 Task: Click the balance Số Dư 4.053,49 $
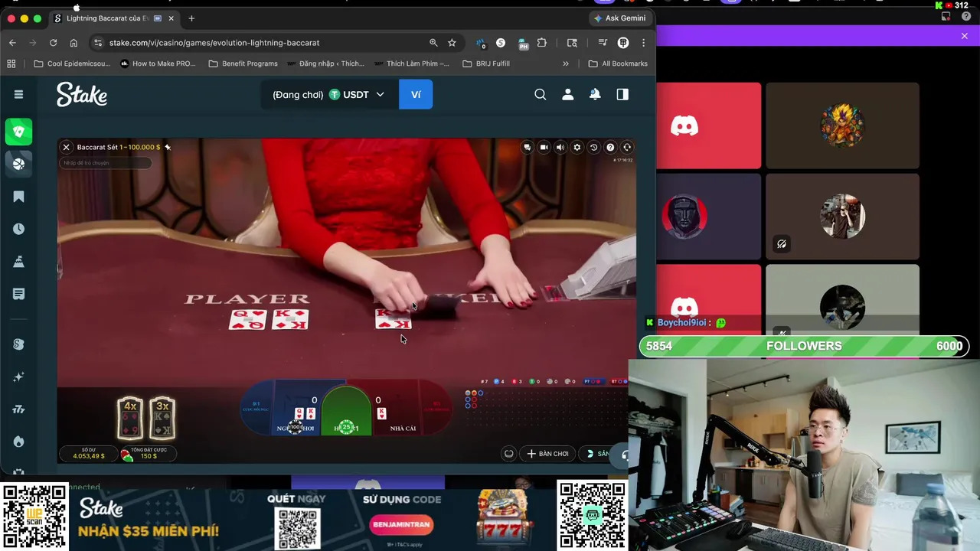point(88,454)
